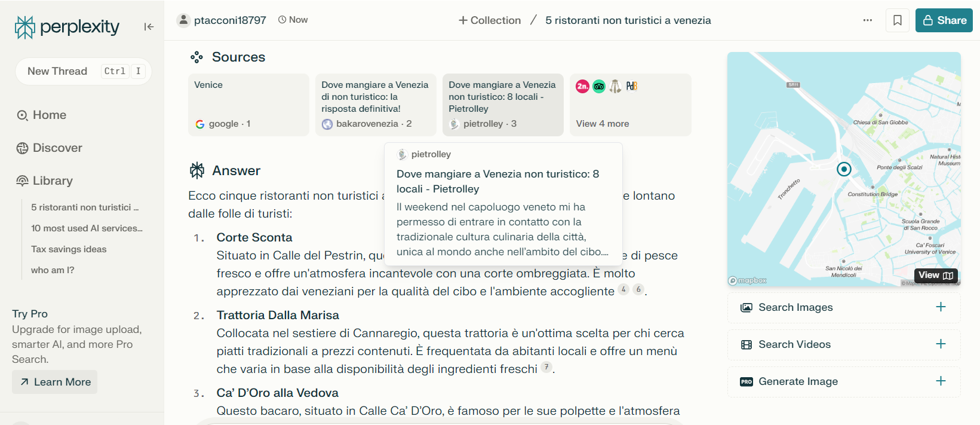980x425 pixels.
Task: Click pietrolley site name in popup
Action: pos(431,154)
